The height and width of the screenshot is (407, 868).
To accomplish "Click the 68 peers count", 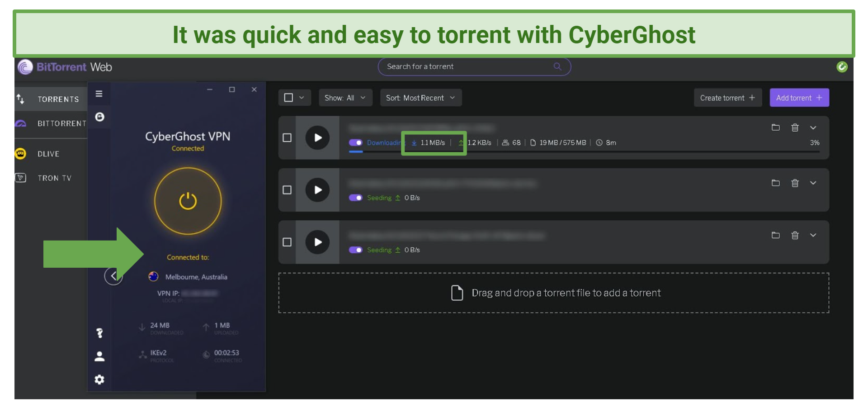I will coord(516,142).
